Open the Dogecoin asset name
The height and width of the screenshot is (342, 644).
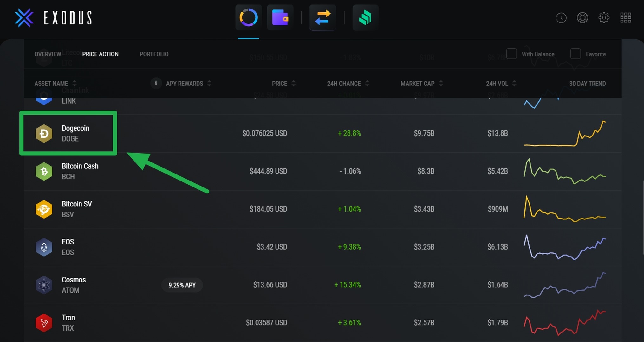pyautogui.click(x=75, y=128)
